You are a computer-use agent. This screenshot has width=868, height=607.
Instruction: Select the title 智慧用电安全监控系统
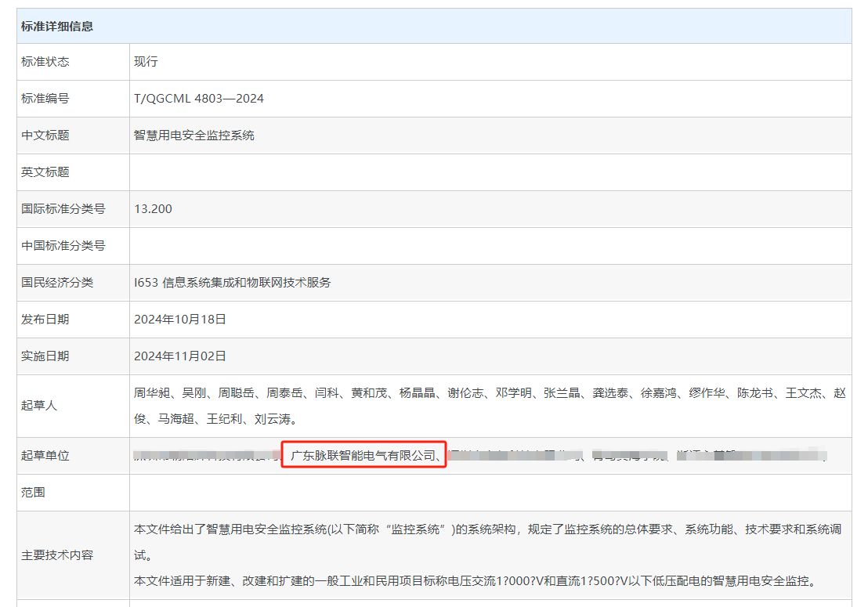pos(194,135)
